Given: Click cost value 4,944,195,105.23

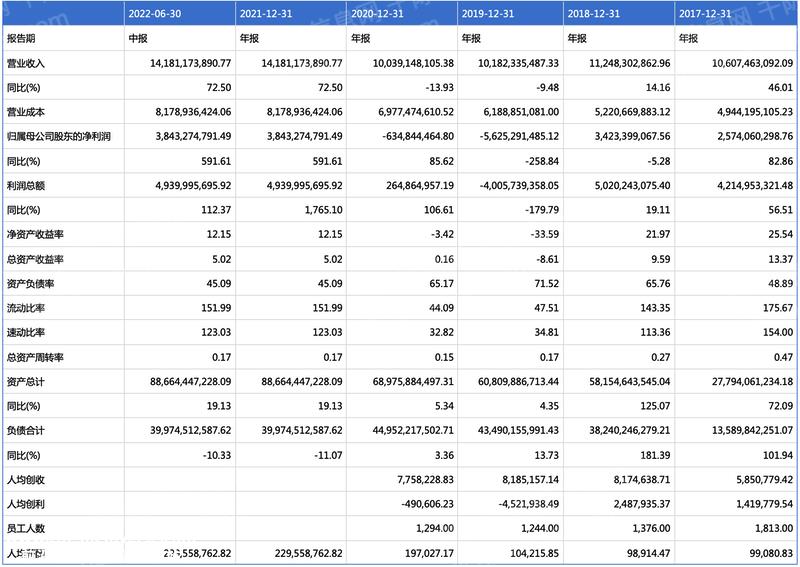Looking at the screenshot, I should [x=755, y=112].
